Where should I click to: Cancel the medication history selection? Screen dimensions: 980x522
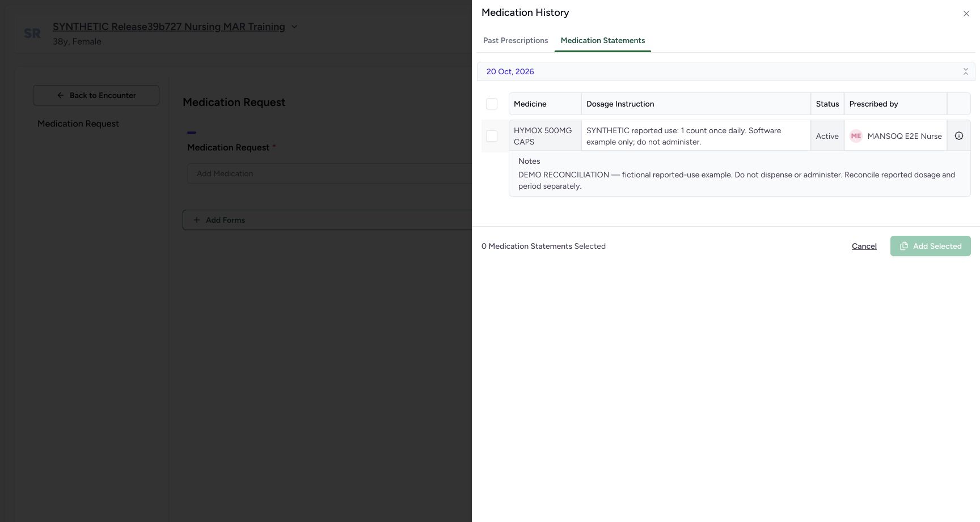[864, 246]
